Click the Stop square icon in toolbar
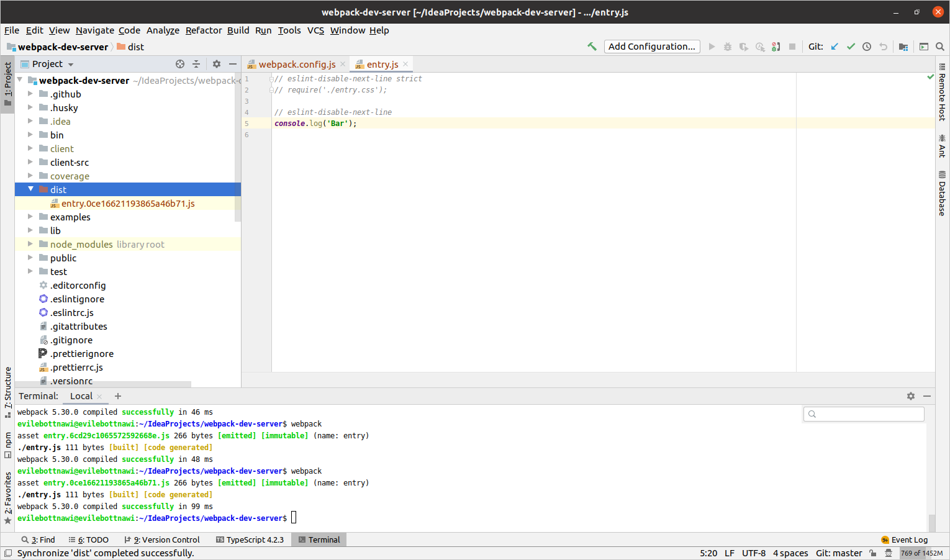 point(792,47)
